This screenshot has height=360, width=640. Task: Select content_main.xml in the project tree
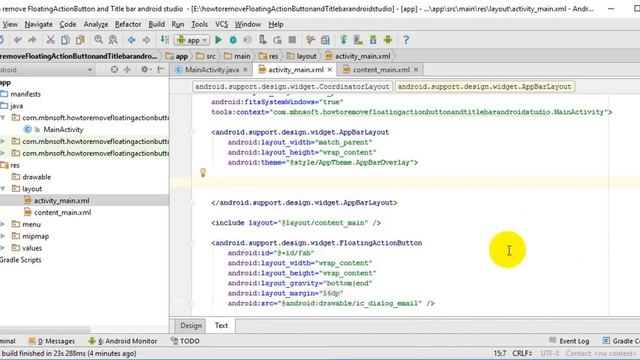[58, 213]
